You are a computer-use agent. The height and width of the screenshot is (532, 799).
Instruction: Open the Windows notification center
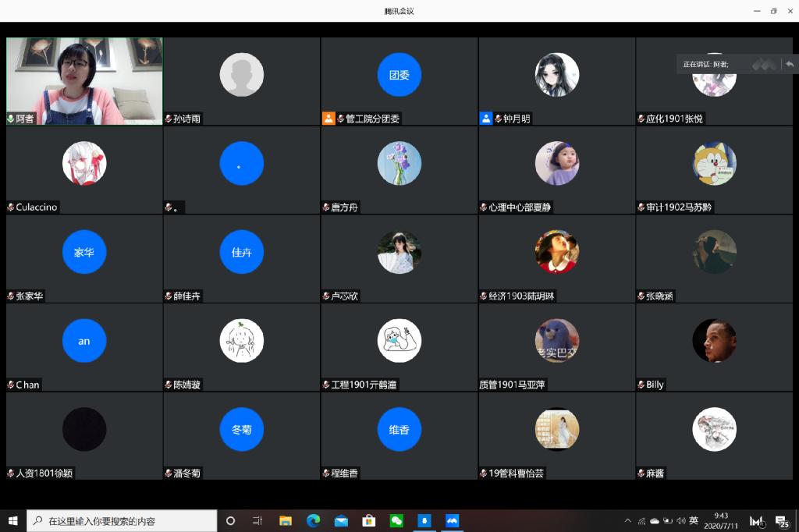(781, 521)
